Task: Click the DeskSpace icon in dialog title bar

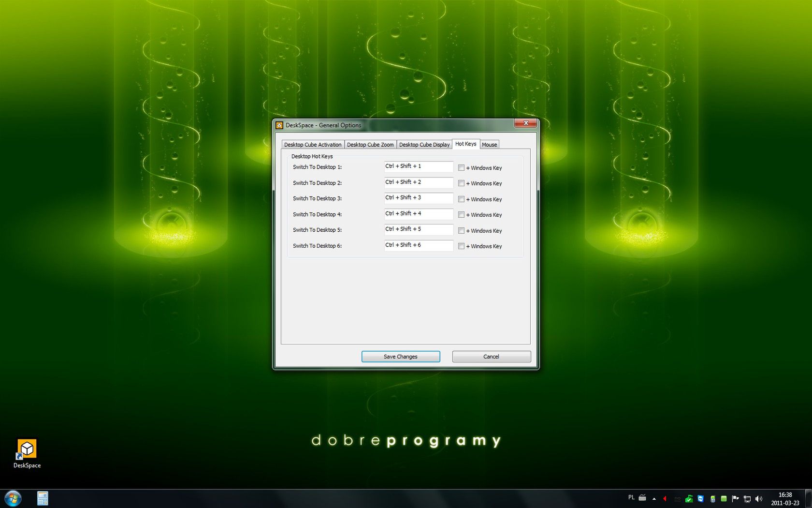Action: [x=279, y=125]
